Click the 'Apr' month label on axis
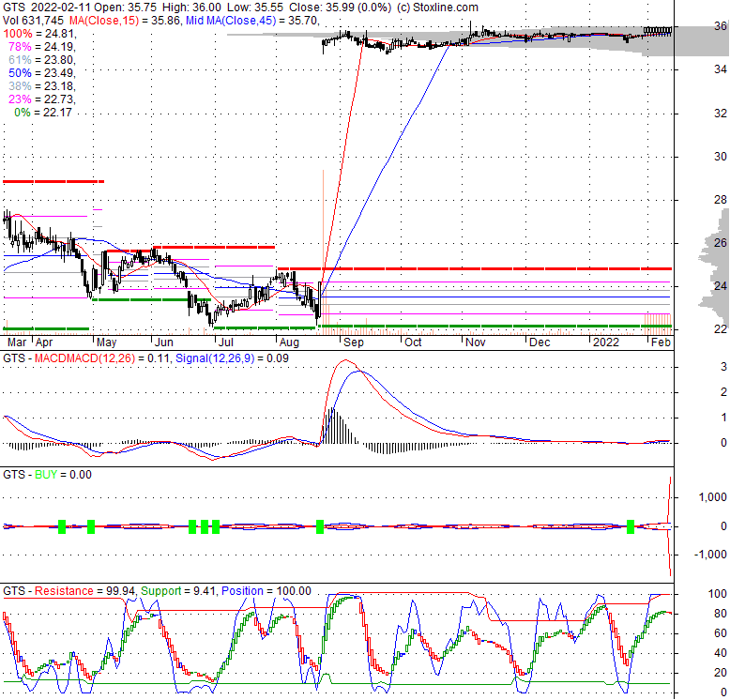Image resolution: width=730 pixels, height=700 pixels. pos(44,342)
